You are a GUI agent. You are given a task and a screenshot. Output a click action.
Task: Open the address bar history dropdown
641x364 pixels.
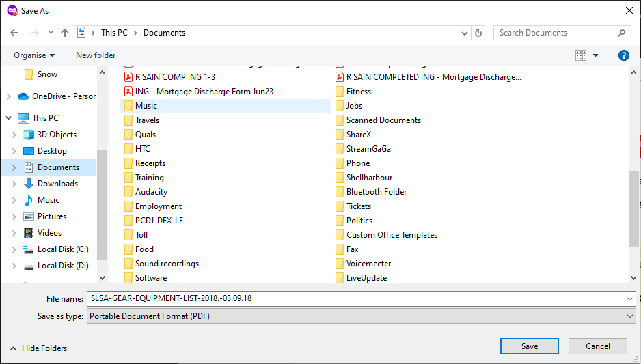(x=465, y=33)
